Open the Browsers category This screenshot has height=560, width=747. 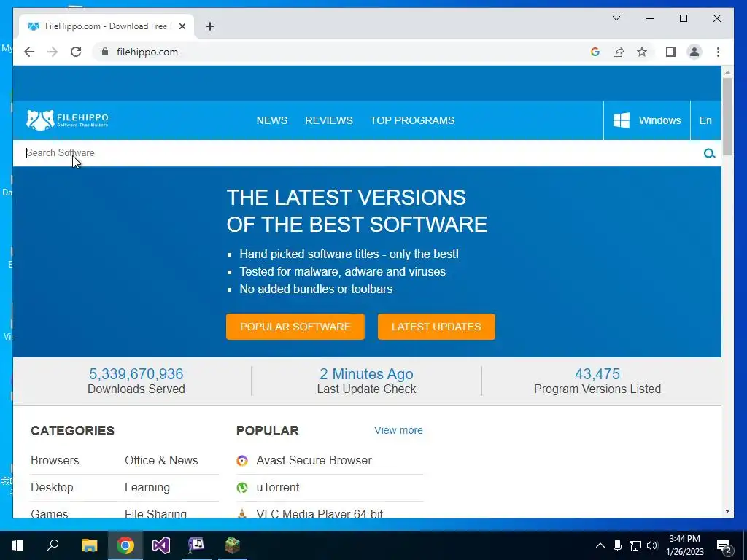(55, 461)
